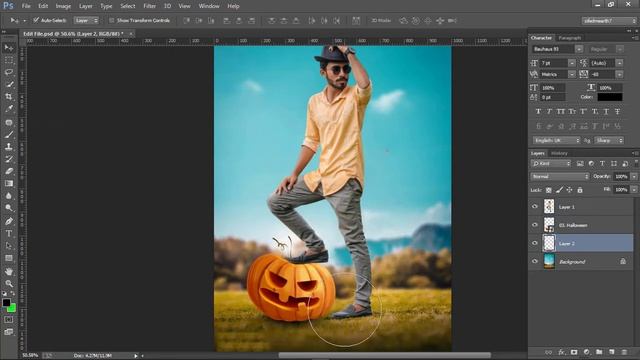
Task: Toggle the Auto-Select checkbox
Action: click(36, 20)
